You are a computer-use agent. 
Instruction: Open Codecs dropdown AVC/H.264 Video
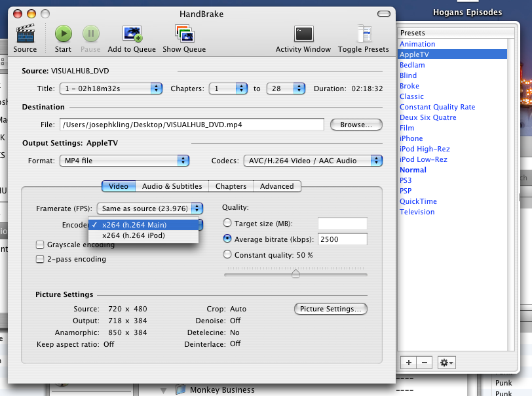point(313,161)
